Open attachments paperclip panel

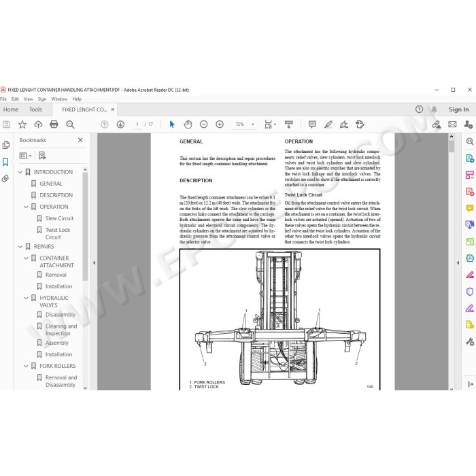coord(5,178)
